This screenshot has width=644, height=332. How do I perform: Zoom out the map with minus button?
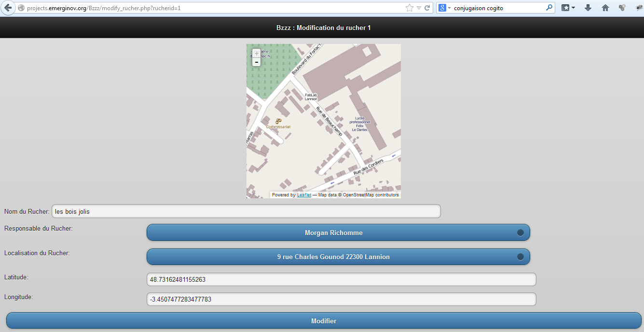[x=256, y=62]
